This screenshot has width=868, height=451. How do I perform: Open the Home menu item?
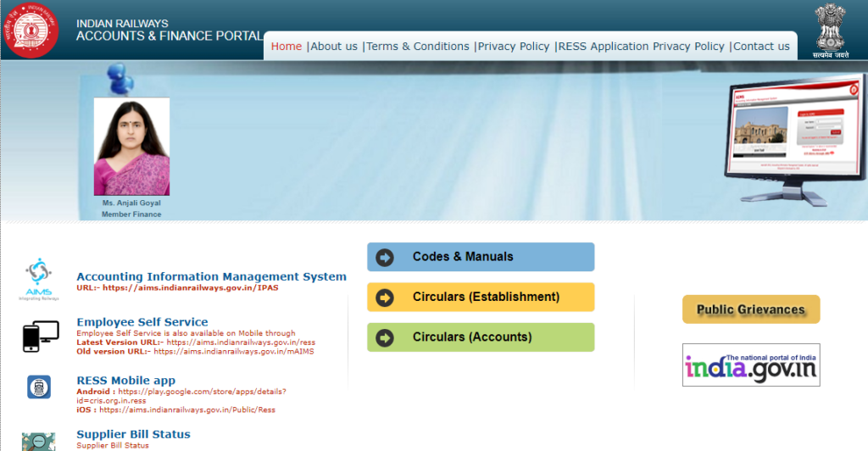click(x=287, y=47)
